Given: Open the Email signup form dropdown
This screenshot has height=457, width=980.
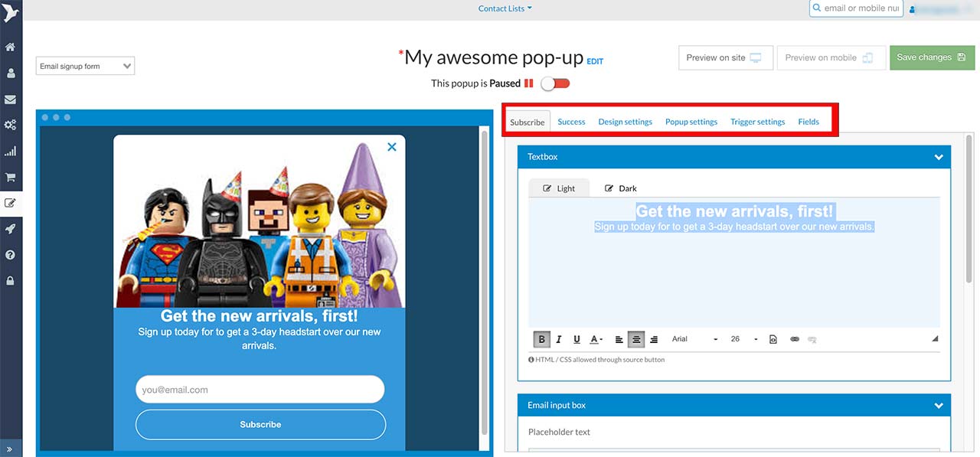Looking at the screenshot, I should (85, 67).
